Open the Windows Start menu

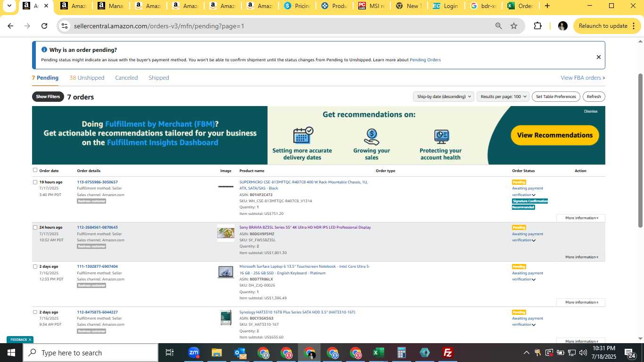point(11,353)
